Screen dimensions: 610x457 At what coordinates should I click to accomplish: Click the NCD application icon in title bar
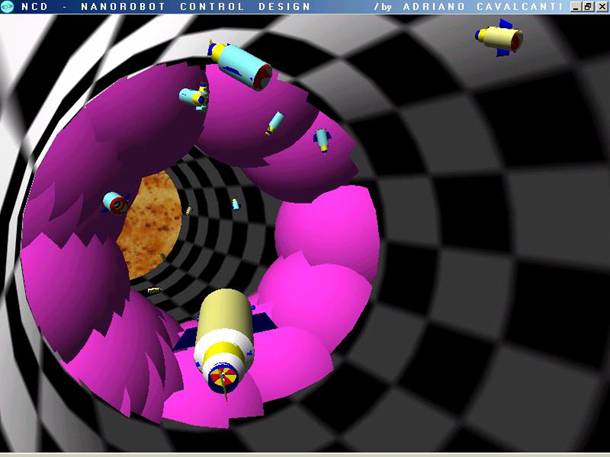pos(7,7)
